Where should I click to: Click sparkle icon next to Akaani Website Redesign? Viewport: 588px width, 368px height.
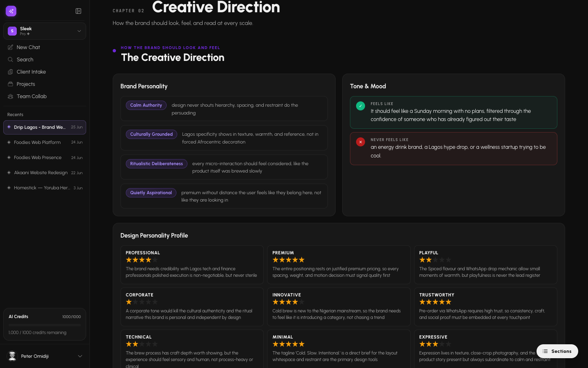(x=9, y=173)
